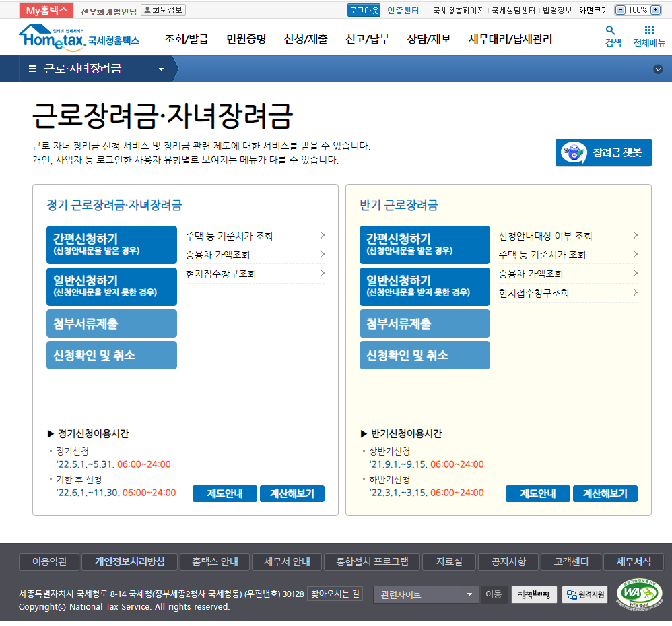Click 계산해보기 in 반기 근로장려금 panel
The height and width of the screenshot is (626, 672).
605,493
